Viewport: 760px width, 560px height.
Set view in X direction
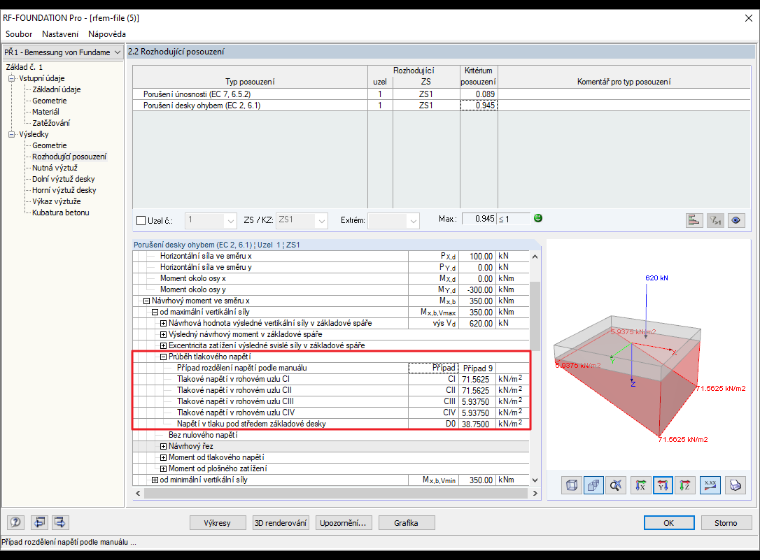(x=640, y=485)
